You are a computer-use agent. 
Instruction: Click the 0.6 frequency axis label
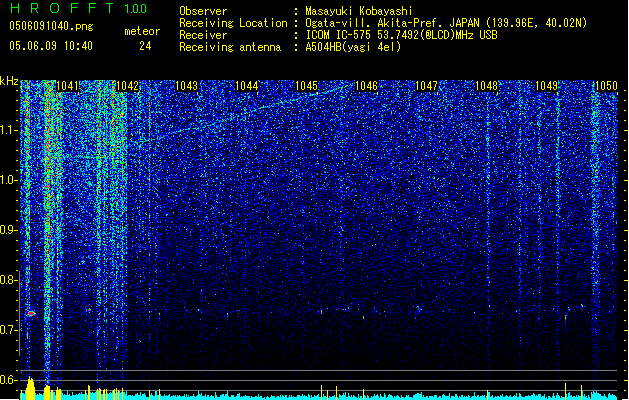[x=9, y=380]
